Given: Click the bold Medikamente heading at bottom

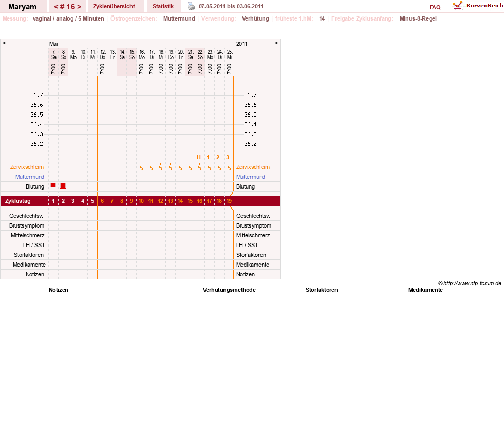Looking at the screenshot, I should pyautogui.click(x=425, y=290).
